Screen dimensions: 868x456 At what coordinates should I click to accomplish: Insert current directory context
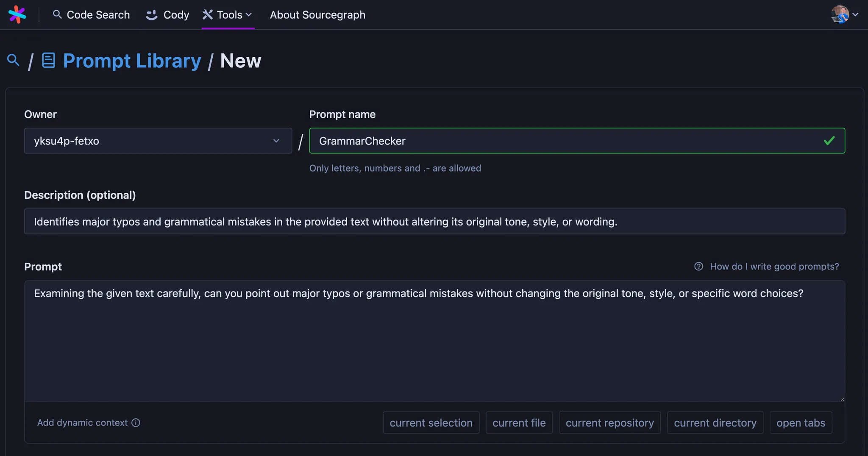[x=715, y=423]
